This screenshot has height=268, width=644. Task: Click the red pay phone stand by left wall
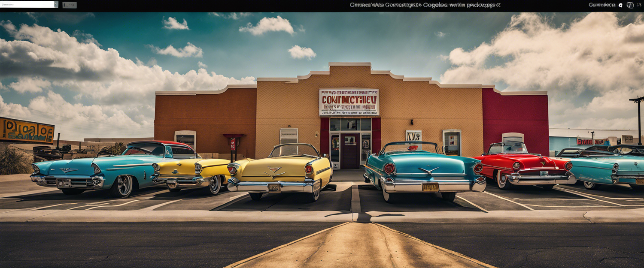pos(233,144)
